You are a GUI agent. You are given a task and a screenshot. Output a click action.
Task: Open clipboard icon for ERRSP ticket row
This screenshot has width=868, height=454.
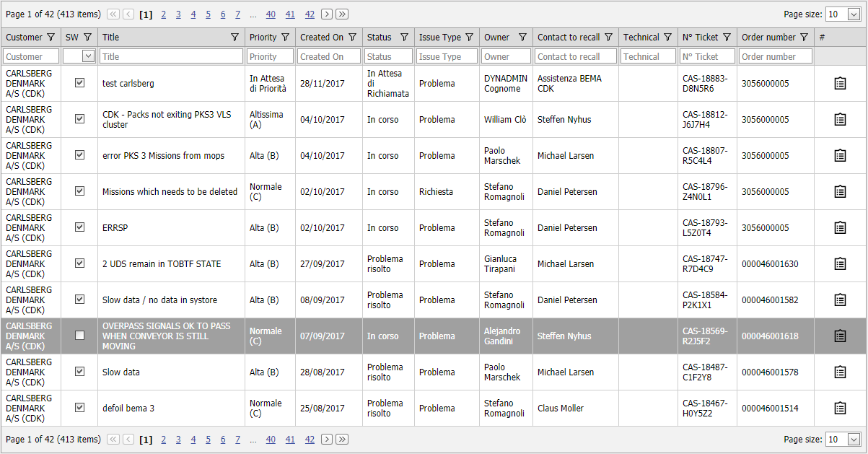point(840,228)
